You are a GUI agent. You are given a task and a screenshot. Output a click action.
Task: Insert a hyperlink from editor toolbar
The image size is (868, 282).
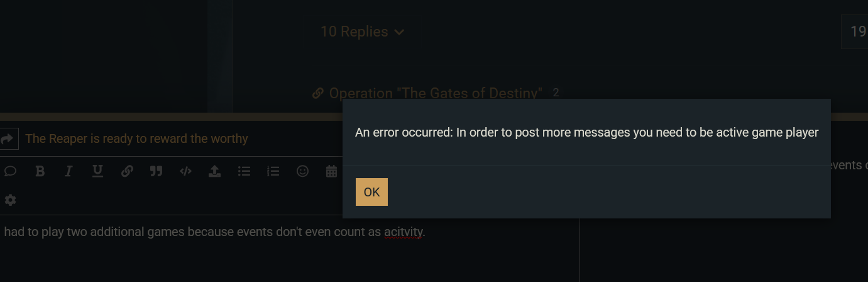[127, 171]
